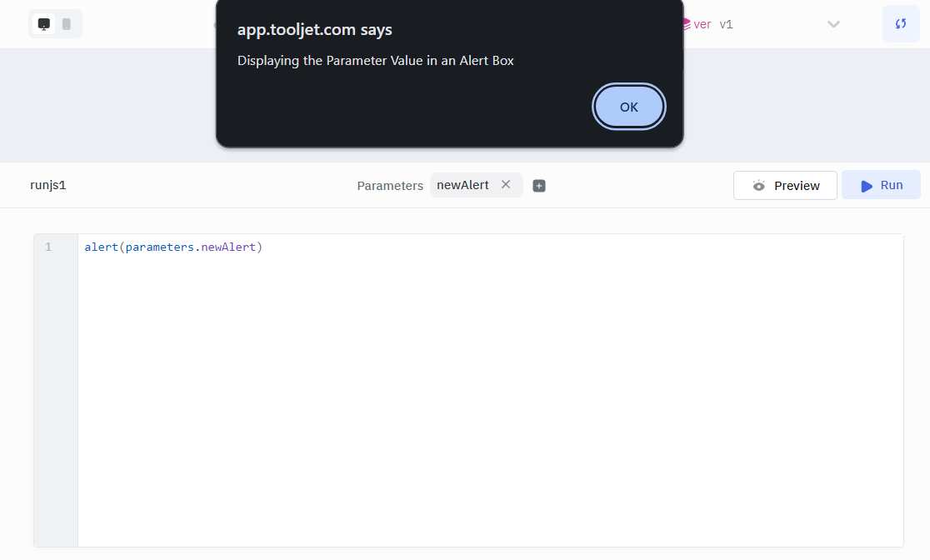Viewport: 930px width, 560px height.
Task: Click OK in the alert dialog
Action: click(628, 107)
